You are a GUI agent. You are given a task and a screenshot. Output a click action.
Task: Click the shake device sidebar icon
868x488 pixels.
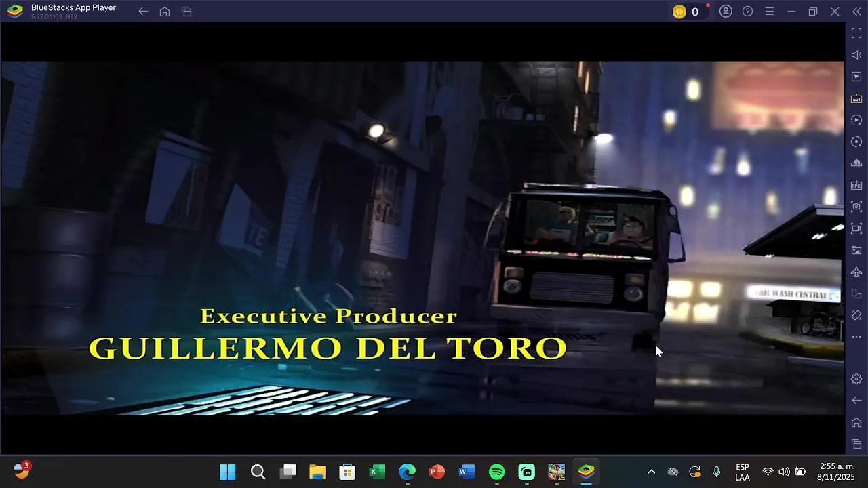click(x=856, y=315)
